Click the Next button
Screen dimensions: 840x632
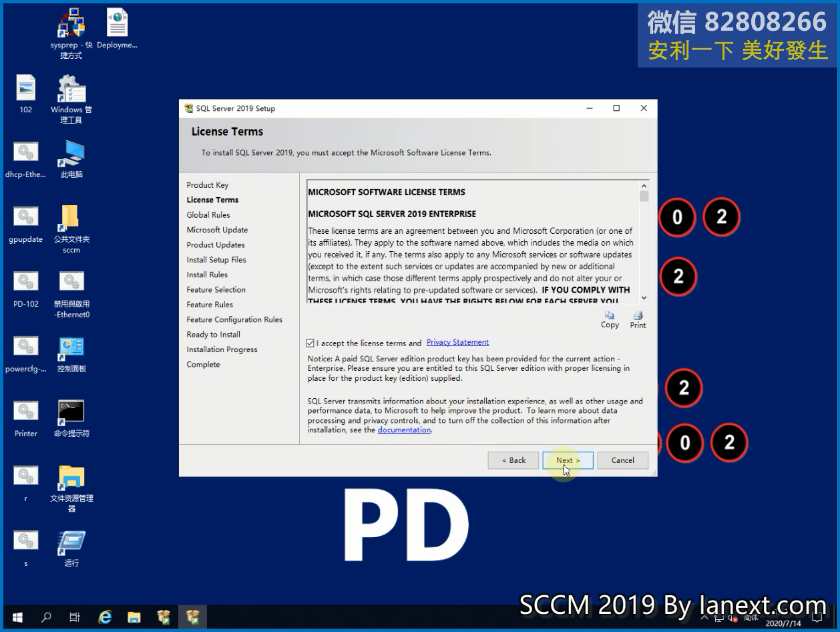pyautogui.click(x=568, y=460)
